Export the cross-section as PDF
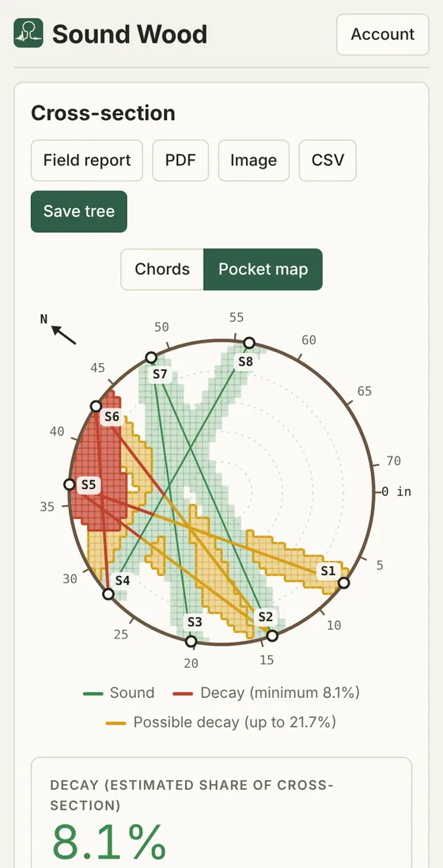 180,161
